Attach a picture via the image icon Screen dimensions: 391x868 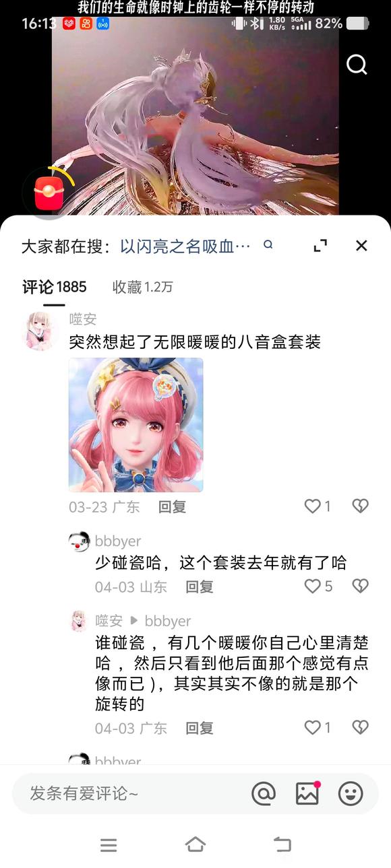pyautogui.click(x=307, y=793)
